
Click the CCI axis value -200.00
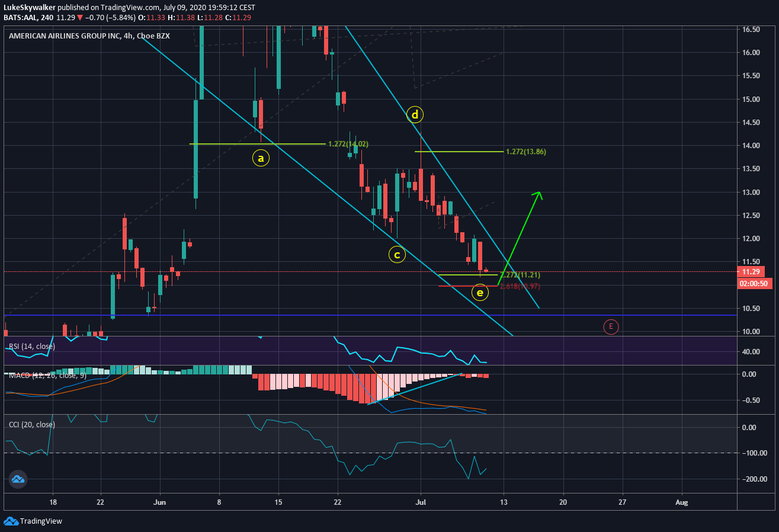pyautogui.click(x=754, y=479)
